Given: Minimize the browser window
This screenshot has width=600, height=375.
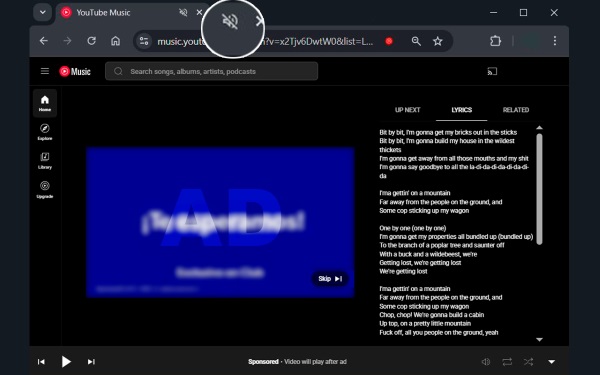Looking at the screenshot, I should tap(494, 13).
